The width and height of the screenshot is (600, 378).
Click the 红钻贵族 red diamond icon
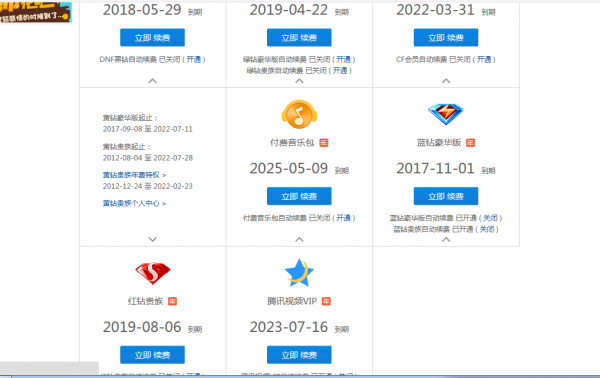click(x=153, y=273)
